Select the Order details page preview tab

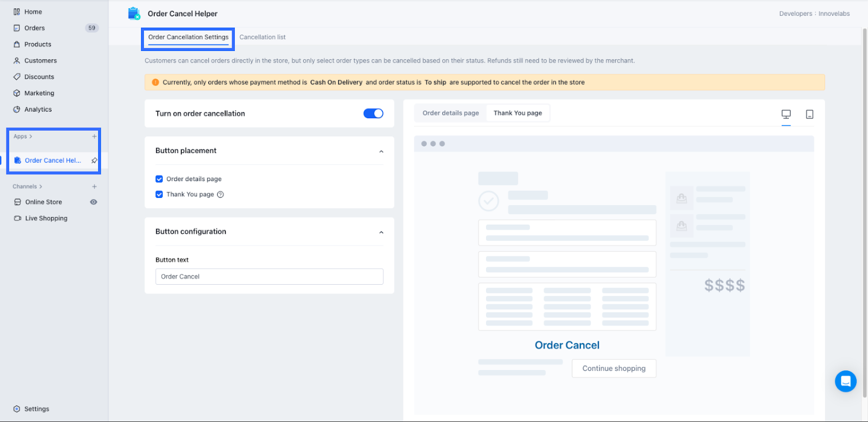[x=451, y=113]
